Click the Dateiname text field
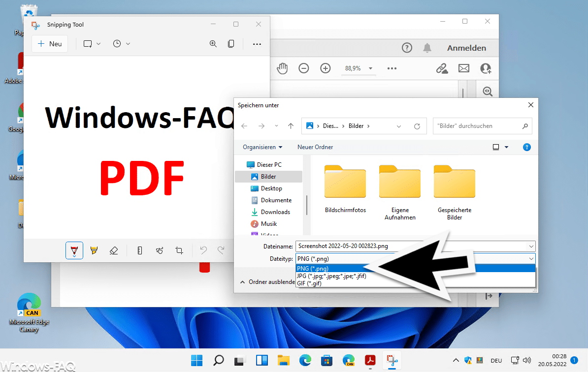Viewport: 588px width, 372px height. [x=411, y=246]
